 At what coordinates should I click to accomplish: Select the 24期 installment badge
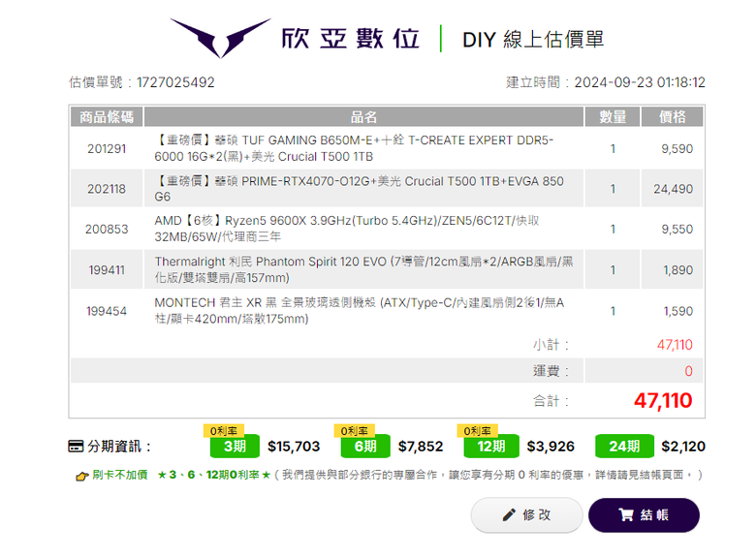[625, 447]
